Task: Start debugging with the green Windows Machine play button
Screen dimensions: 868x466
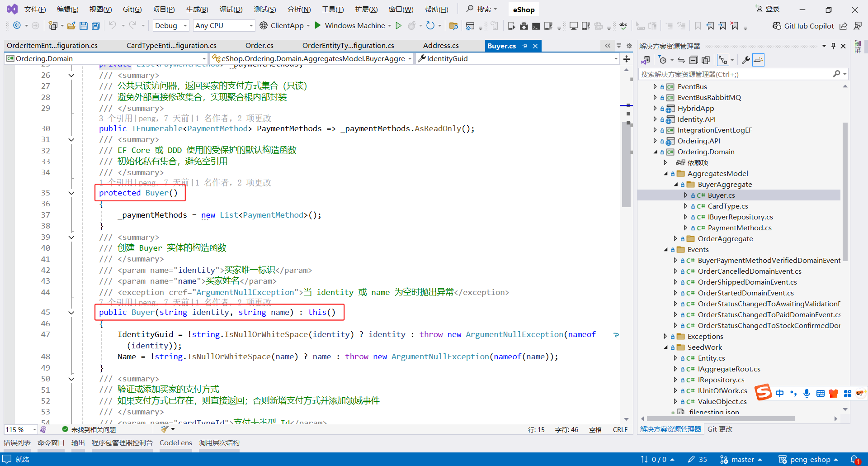Action: (x=318, y=25)
